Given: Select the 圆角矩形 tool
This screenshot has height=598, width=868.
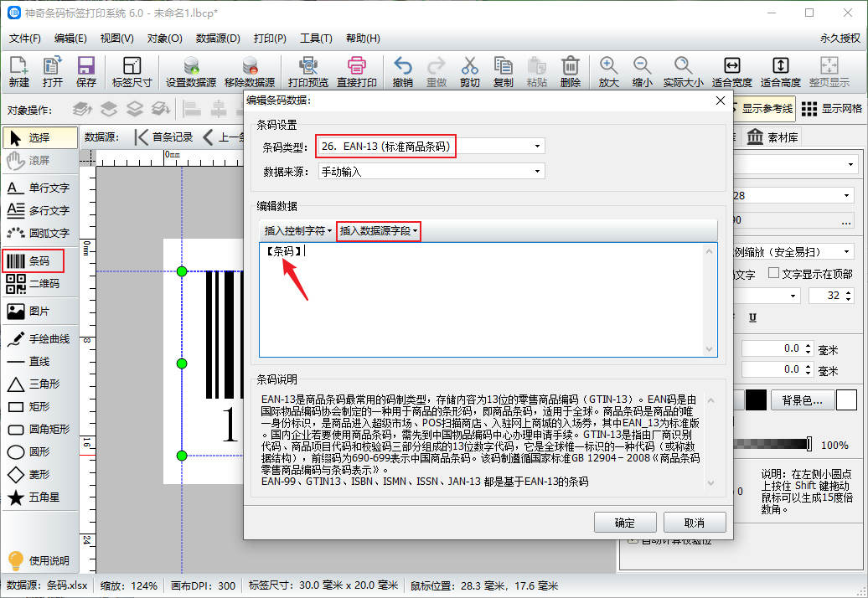Looking at the screenshot, I should 40,430.
